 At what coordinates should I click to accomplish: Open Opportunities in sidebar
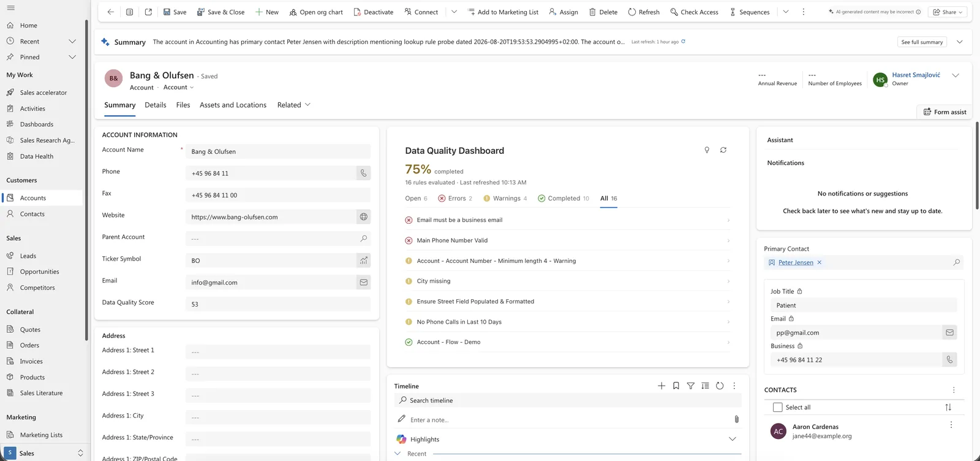click(39, 272)
